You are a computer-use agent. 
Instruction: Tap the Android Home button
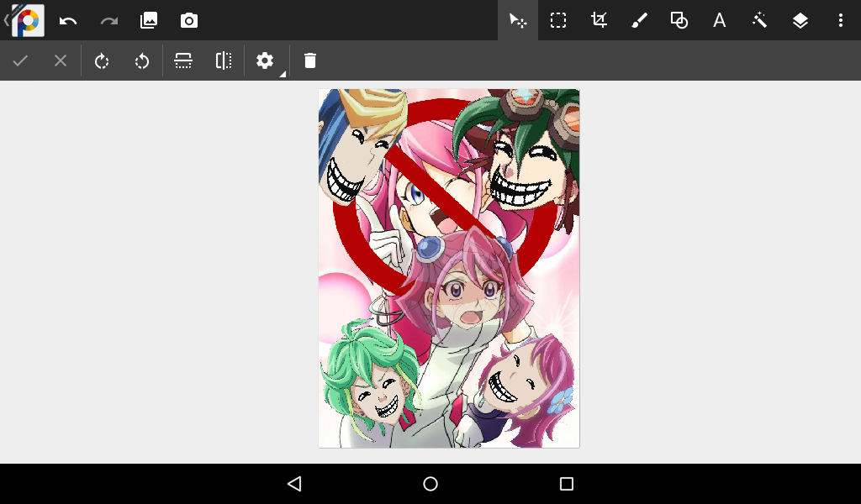click(x=430, y=484)
